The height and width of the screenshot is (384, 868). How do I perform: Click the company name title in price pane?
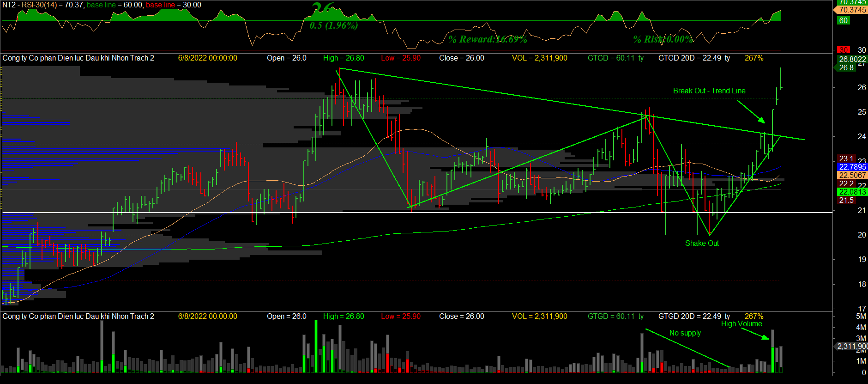click(x=78, y=58)
